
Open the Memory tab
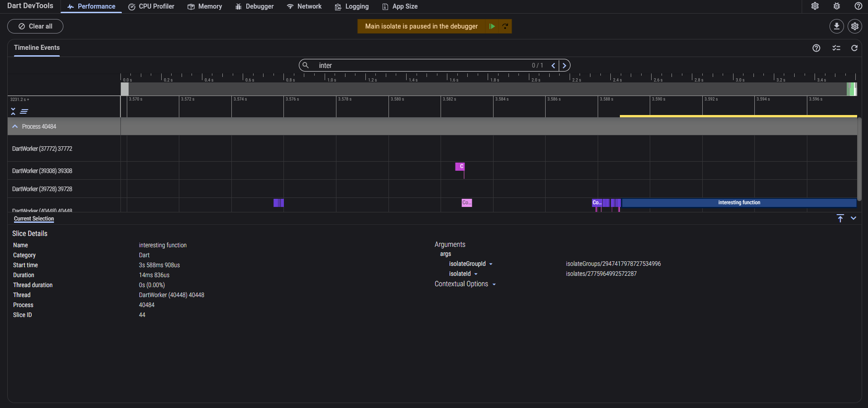[x=205, y=6]
